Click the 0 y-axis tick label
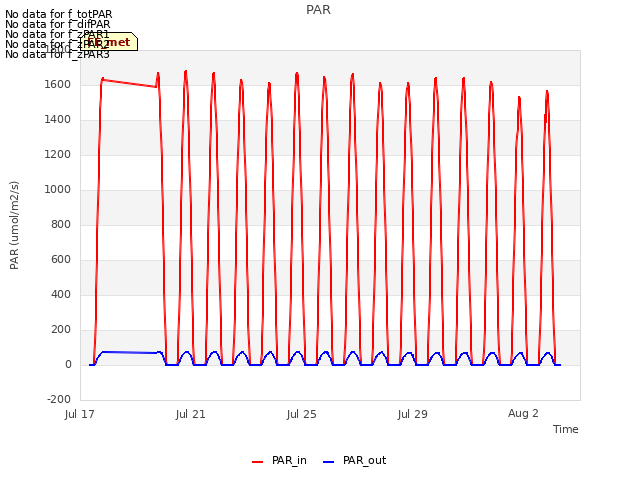Image resolution: width=640 pixels, height=480 pixels. pyautogui.click(x=68, y=364)
